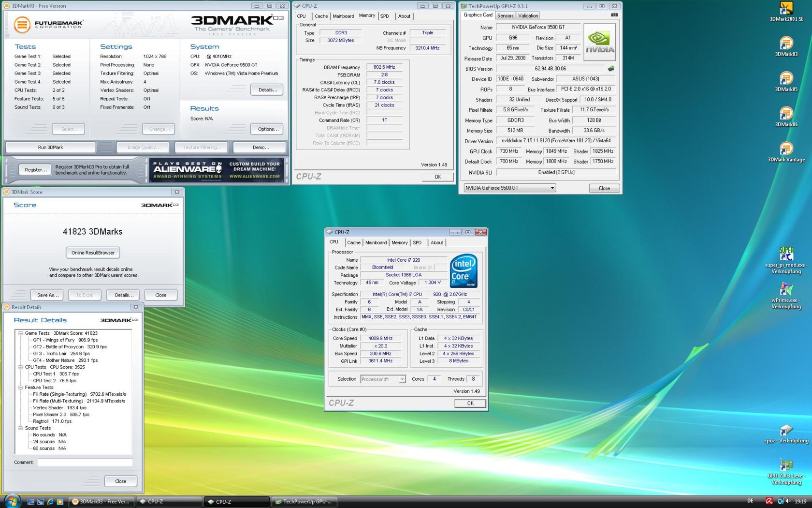
Task: Open Memory tab in processor CPU-Z window
Action: [400, 243]
